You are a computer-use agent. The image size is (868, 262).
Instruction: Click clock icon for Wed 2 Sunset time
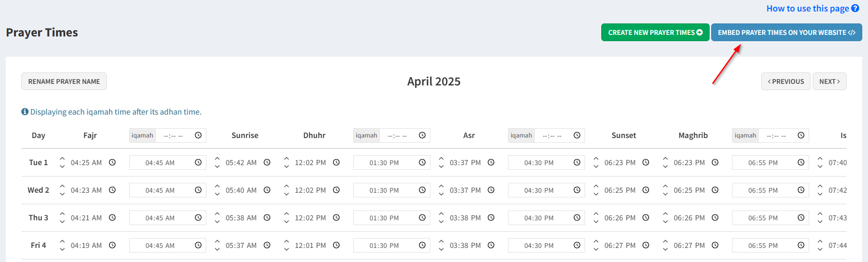[x=646, y=190]
